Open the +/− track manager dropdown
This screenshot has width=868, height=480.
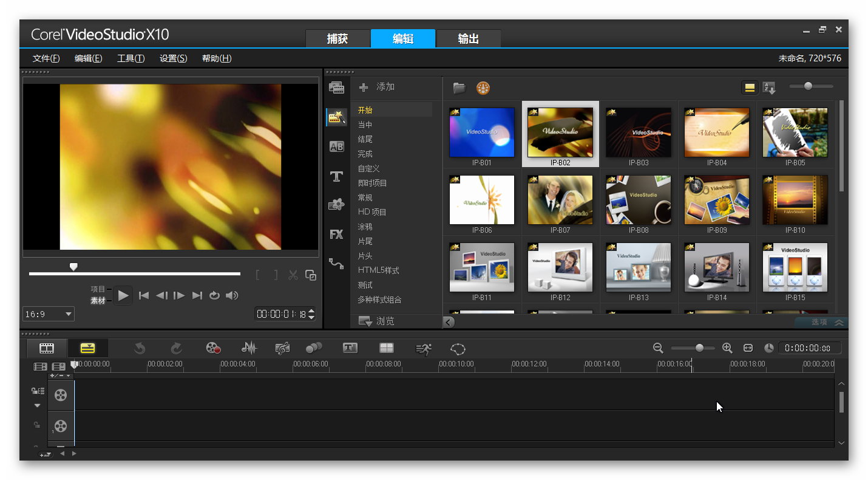(60, 375)
